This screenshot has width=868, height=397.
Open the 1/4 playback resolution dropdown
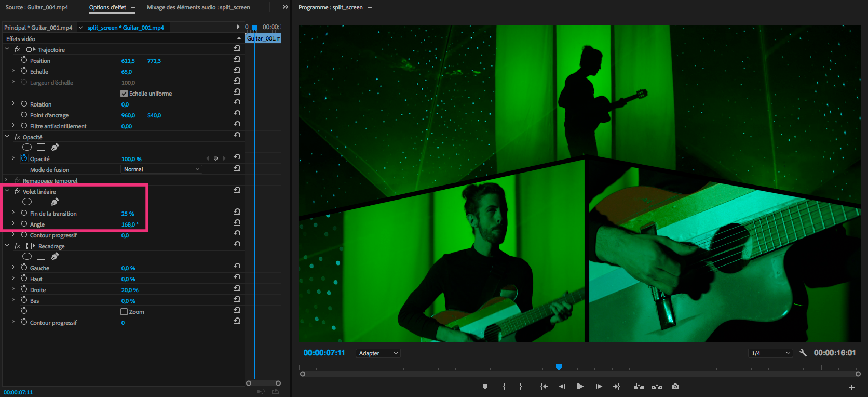tap(771, 353)
